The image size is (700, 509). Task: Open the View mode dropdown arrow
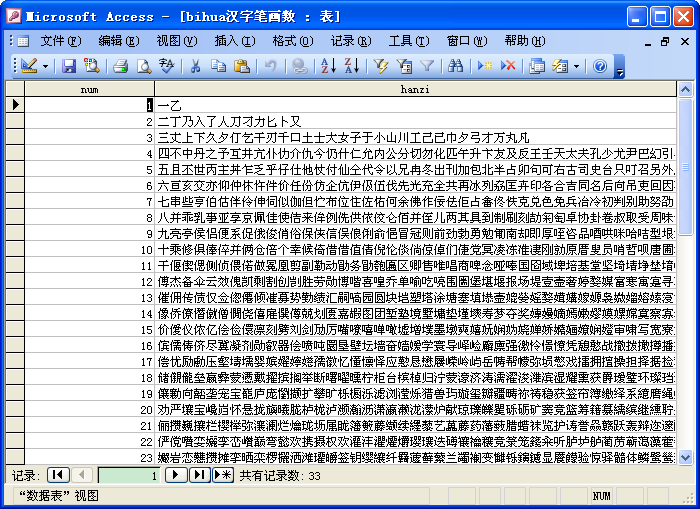point(45,66)
